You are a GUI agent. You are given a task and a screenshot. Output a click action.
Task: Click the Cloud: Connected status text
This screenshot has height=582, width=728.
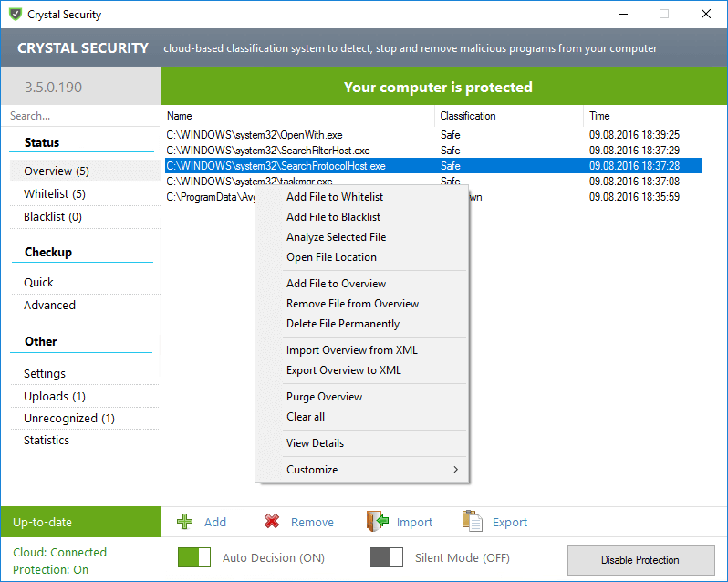pyautogui.click(x=60, y=552)
